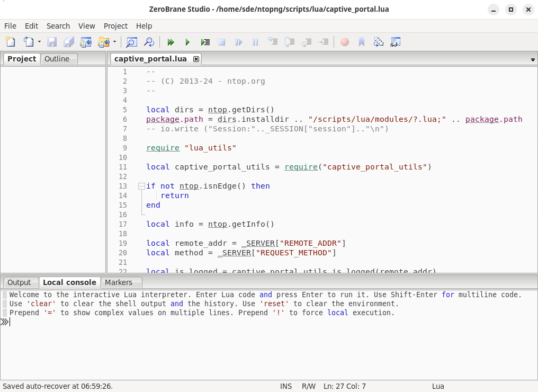Click the "REQUEST_METHOD" string in code
The height and width of the screenshot is (392, 538).
coord(294,253)
